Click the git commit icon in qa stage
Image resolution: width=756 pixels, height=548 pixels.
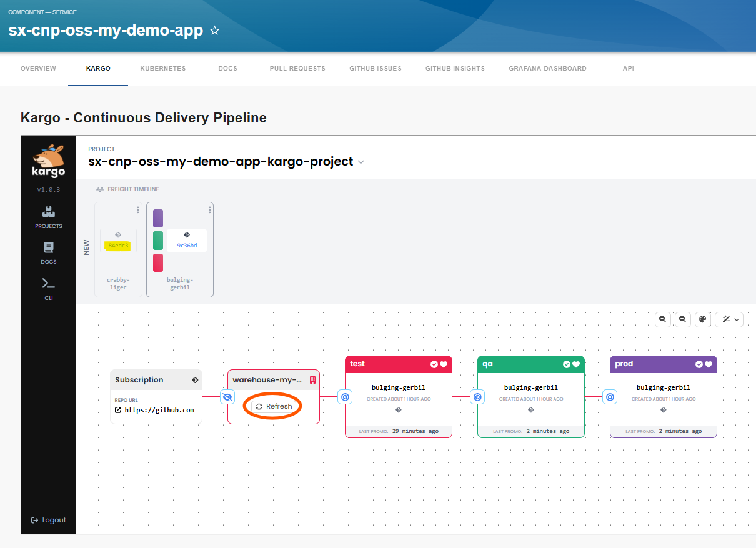coord(531,410)
